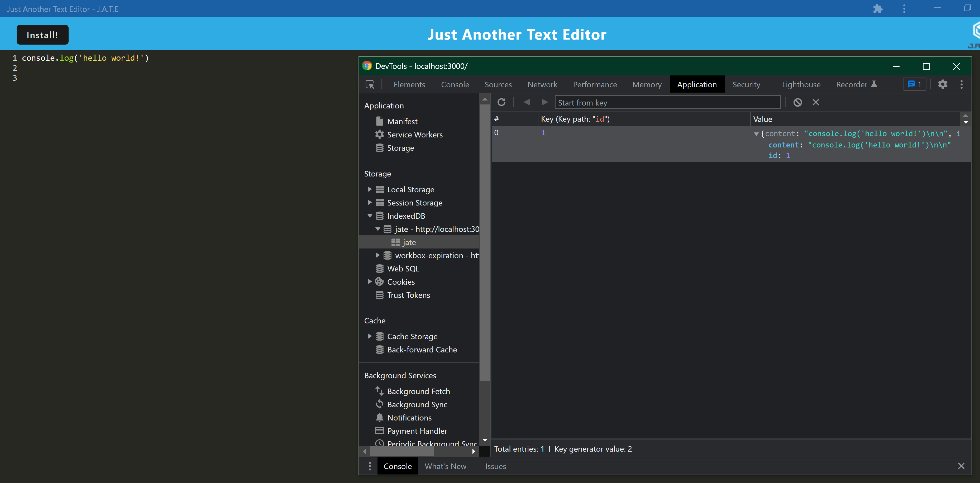
Task: Click the clear object store icon
Action: pos(797,102)
